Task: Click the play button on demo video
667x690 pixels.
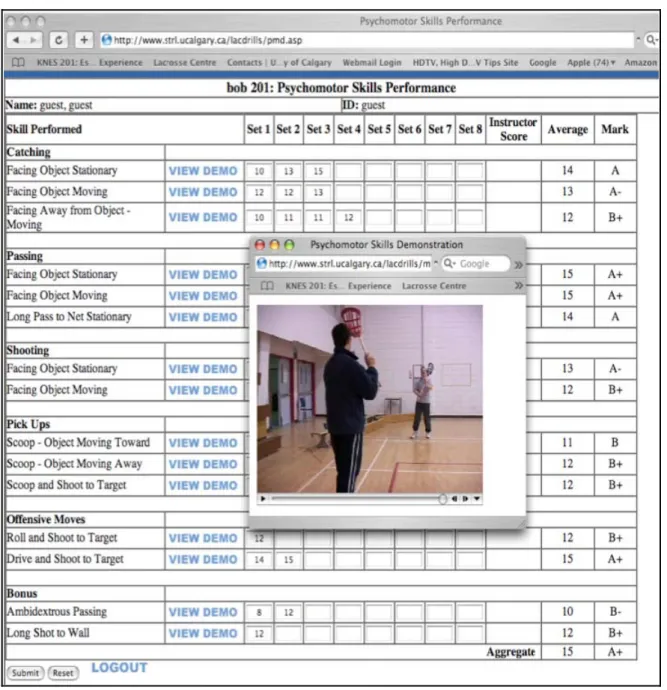Action: click(263, 499)
